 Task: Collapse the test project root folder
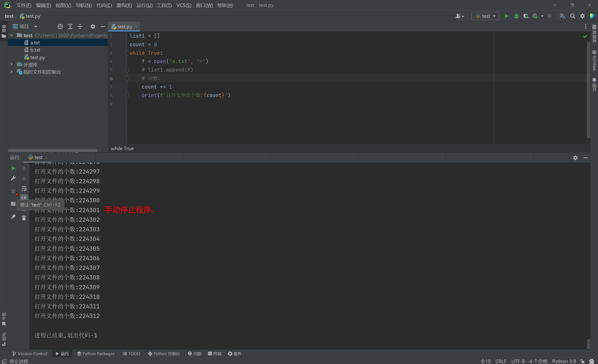[11, 36]
